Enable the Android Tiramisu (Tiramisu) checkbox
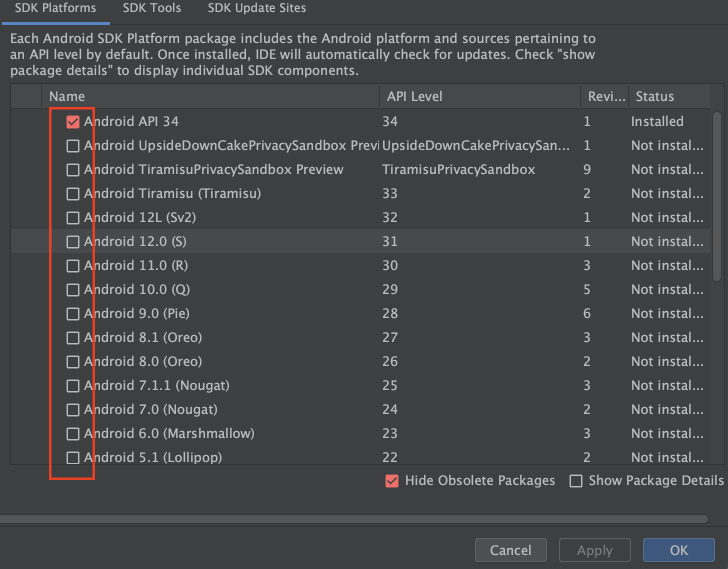Viewport: 728px width, 569px height. [x=73, y=194]
